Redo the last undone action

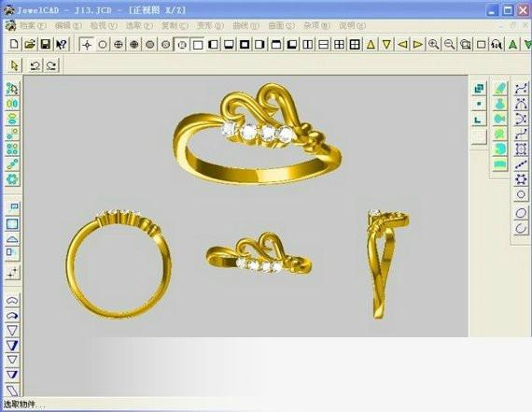51,65
